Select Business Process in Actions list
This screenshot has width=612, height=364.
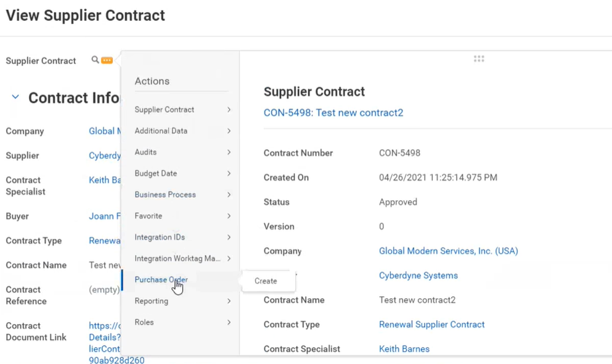pos(165,195)
